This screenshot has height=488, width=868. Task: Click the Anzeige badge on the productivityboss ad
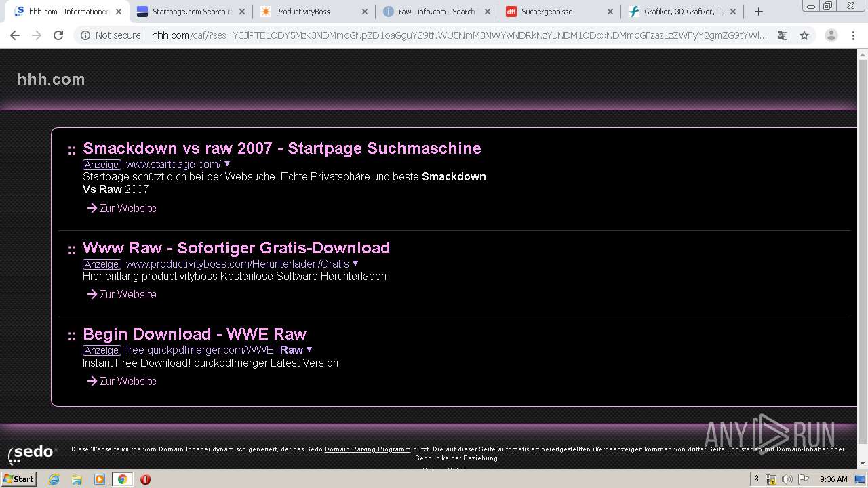102,264
